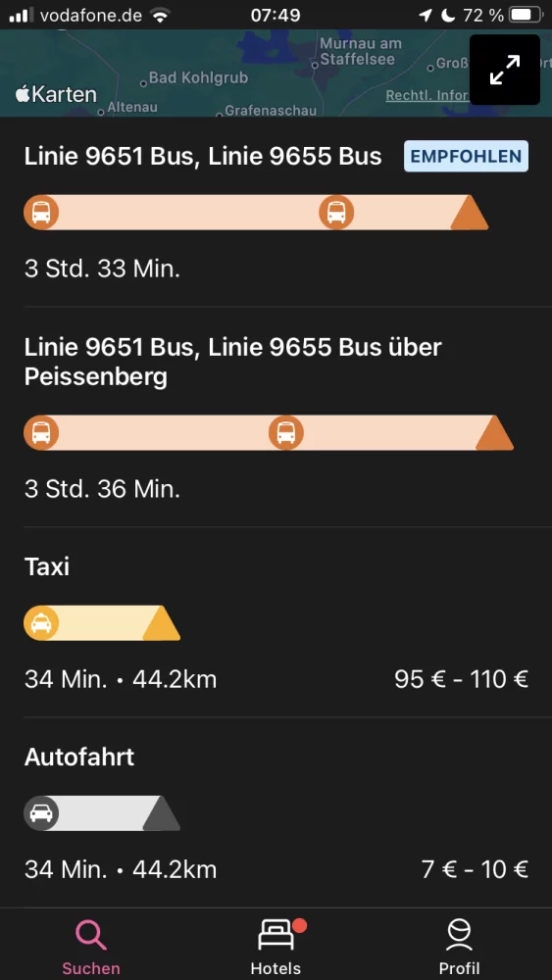Open the Rechtl. Informationen map link
Viewport: 552px width, 980px height.
tap(427, 96)
